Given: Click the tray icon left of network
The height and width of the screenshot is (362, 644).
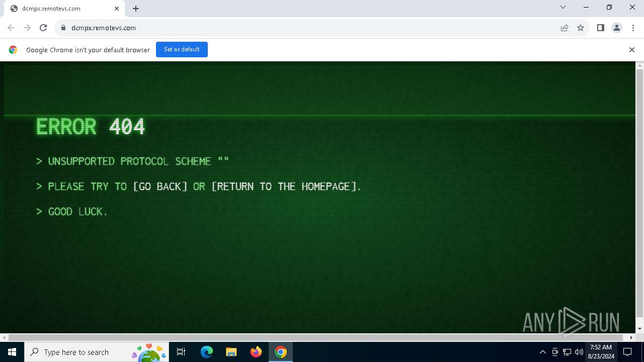Looking at the screenshot, I should tap(555, 352).
